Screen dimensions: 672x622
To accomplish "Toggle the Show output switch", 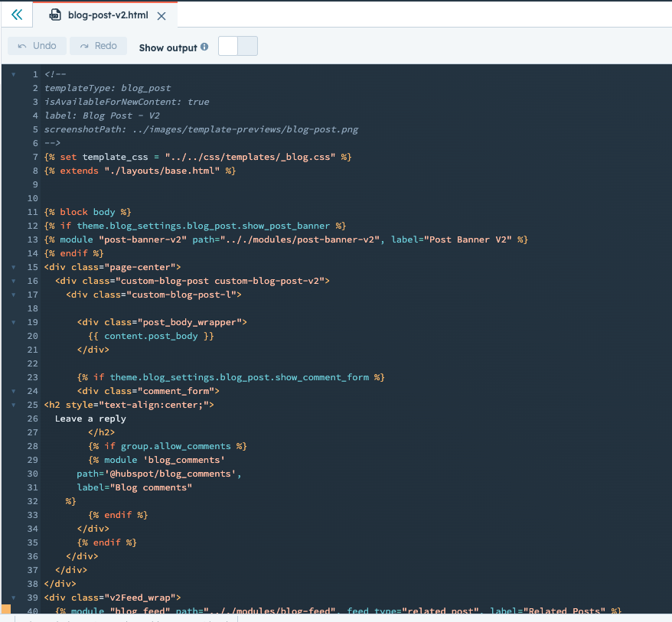I will coord(238,46).
